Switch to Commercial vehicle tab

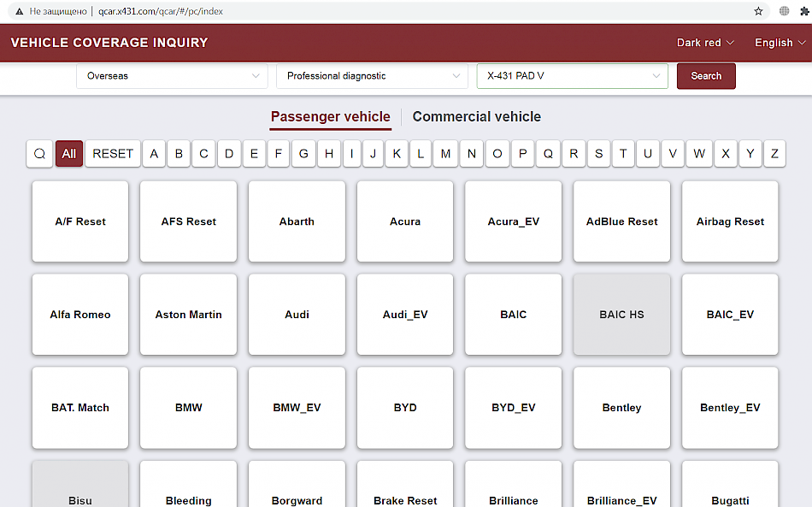[x=476, y=117]
